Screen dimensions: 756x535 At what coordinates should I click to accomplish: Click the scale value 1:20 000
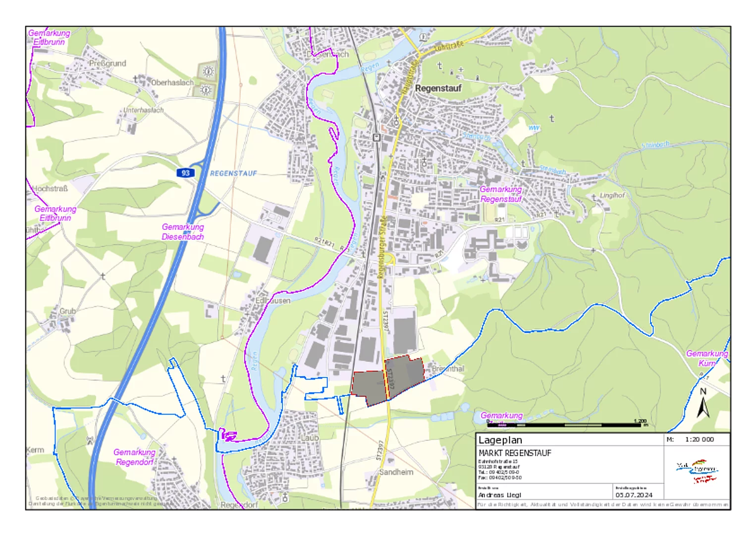(699, 439)
